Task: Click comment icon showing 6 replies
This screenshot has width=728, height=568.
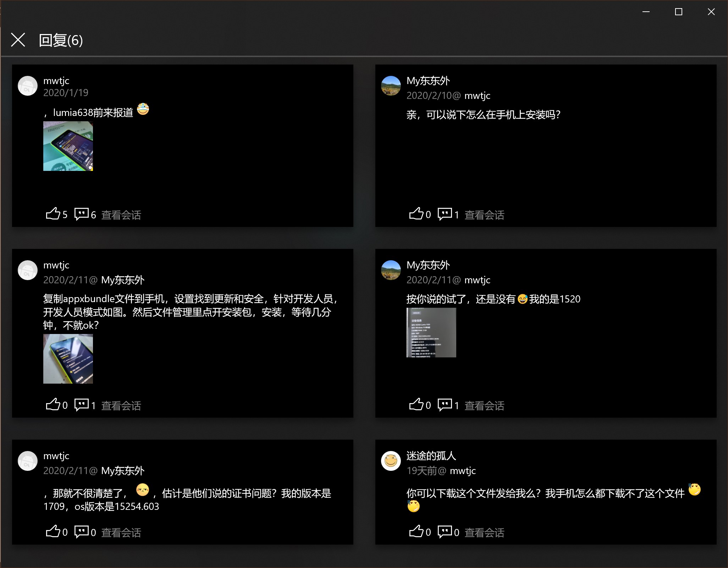Action: (x=82, y=214)
